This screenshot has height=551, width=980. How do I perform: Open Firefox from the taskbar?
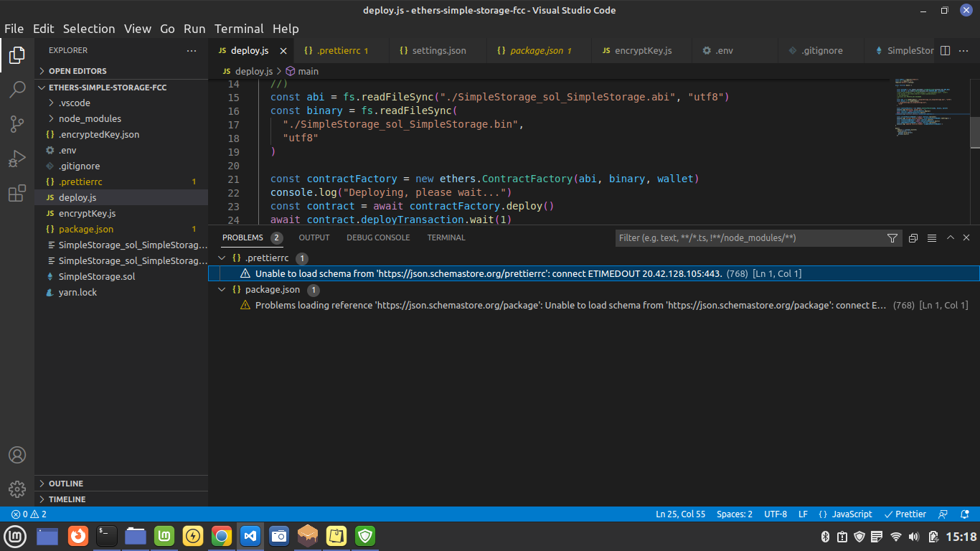coord(77,536)
